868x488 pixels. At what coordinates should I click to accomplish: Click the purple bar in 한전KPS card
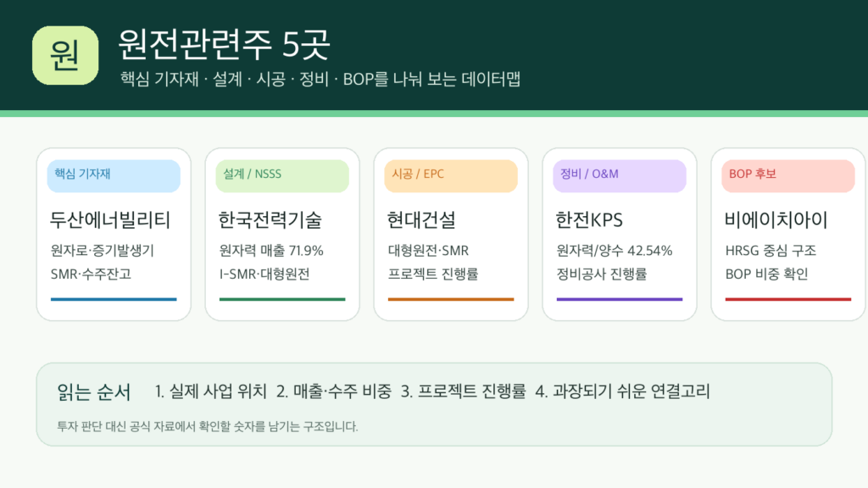[x=620, y=299]
